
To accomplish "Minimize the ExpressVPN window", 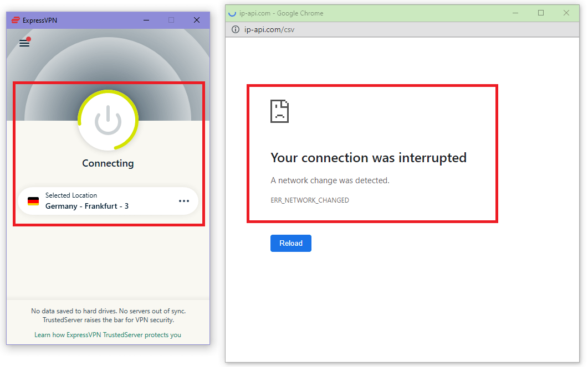I will pyautogui.click(x=146, y=20).
